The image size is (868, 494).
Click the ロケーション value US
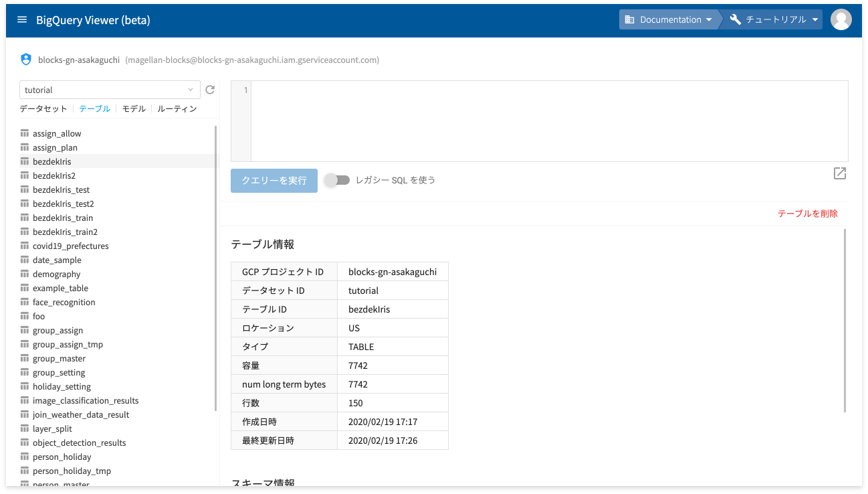coord(393,328)
